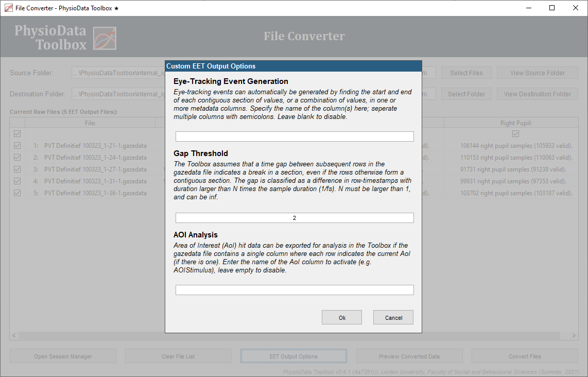Click the Gap Threshold value field
Screen dimensions: 588x377
pyautogui.click(x=295, y=217)
